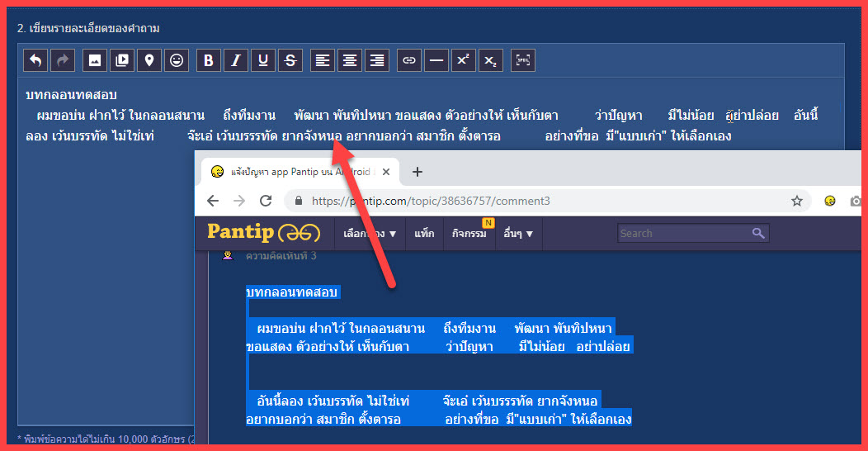Toggle italic formatting
This screenshot has width=868, height=451.
236,60
